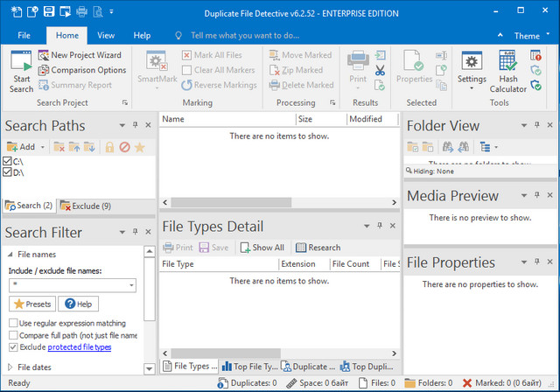Image resolution: width=560 pixels, height=392 pixels.
Task: Click the star icon in Search Paths toolbar
Action: click(x=139, y=147)
